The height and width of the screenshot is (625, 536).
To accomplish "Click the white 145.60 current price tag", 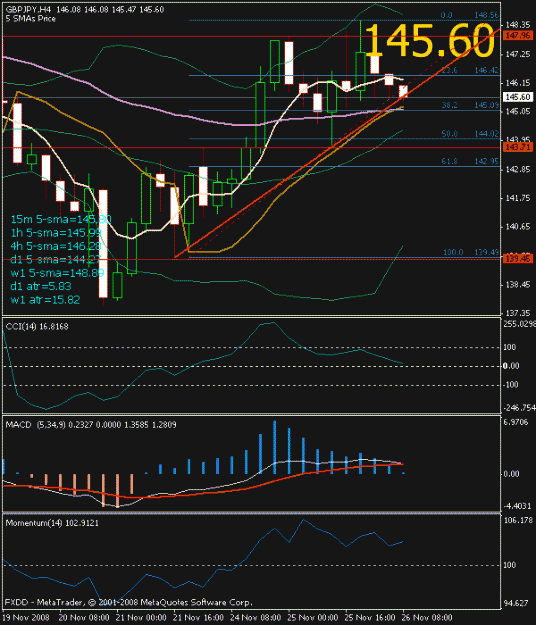I will 517,97.
